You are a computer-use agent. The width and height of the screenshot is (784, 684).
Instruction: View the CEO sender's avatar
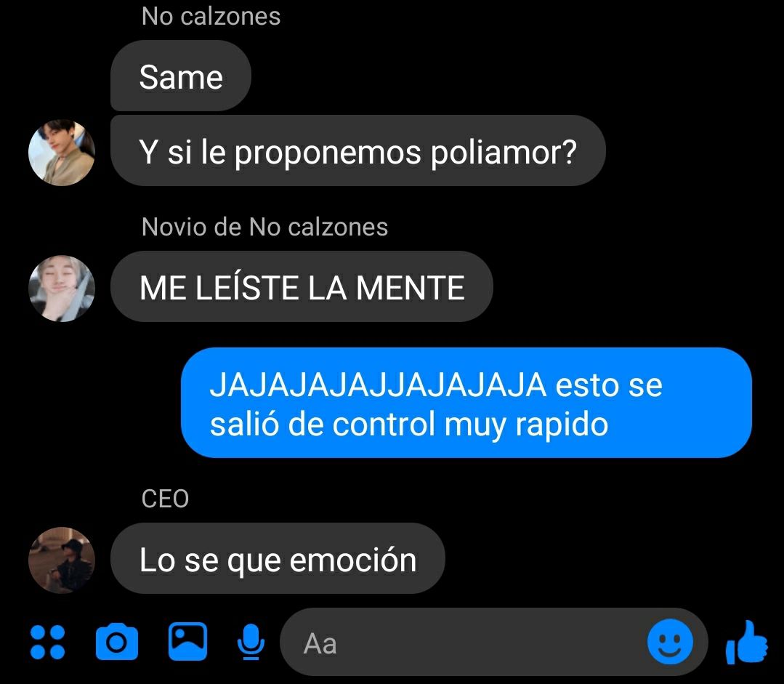(x=62, y=560)
